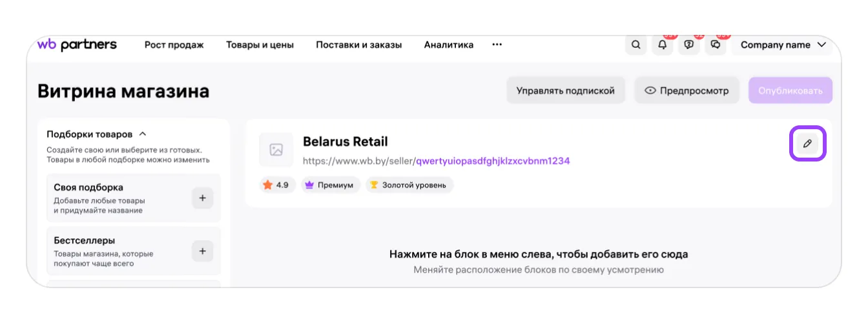Click the store logo image placeholder
Viewport: 868px width, 323px height.
(276, 150)
